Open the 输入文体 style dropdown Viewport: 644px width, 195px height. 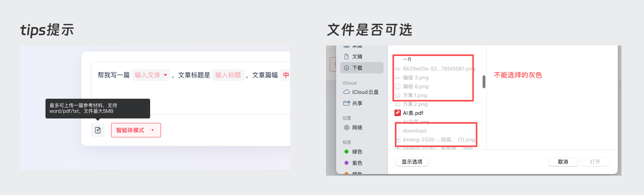pos(151,75)
